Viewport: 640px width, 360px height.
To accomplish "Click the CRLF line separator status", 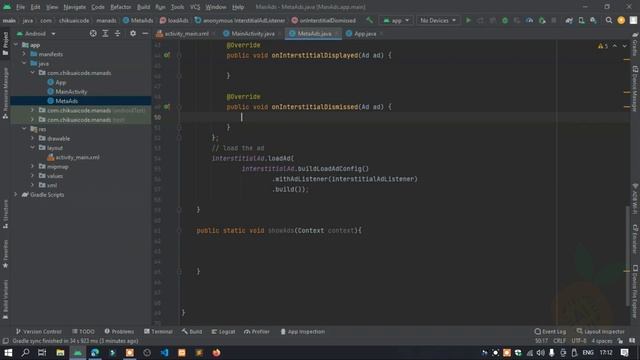I will [x=559, y=341].
